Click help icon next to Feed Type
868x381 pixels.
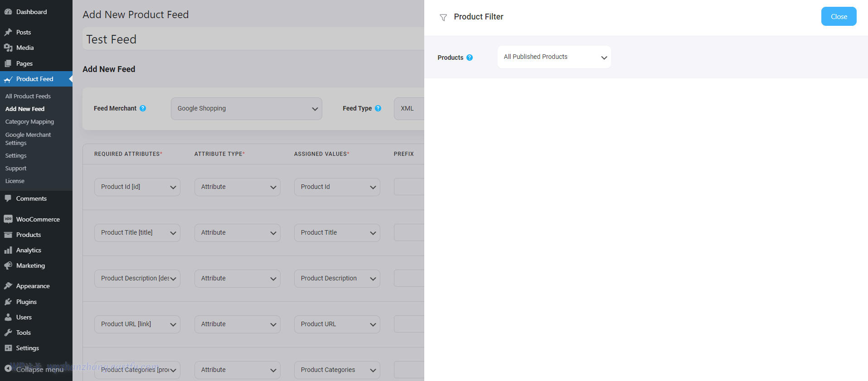point(378,108)
